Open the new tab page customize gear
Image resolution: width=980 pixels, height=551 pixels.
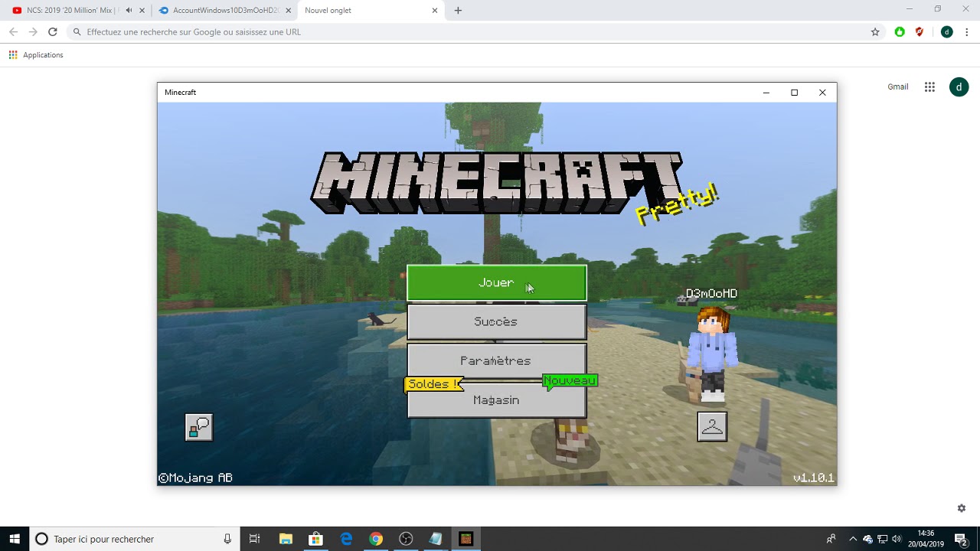click(962, 508)
